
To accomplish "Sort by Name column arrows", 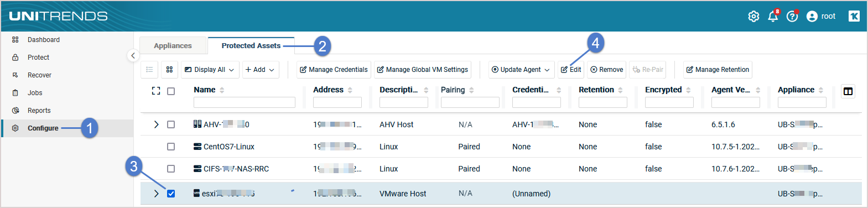I will (x=222, y=90).
